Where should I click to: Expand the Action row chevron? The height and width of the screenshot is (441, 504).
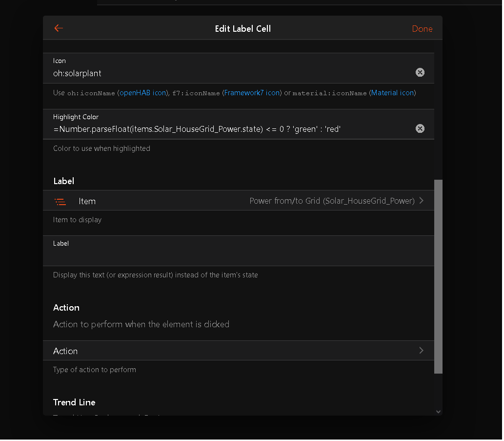(x=421, y=351)
